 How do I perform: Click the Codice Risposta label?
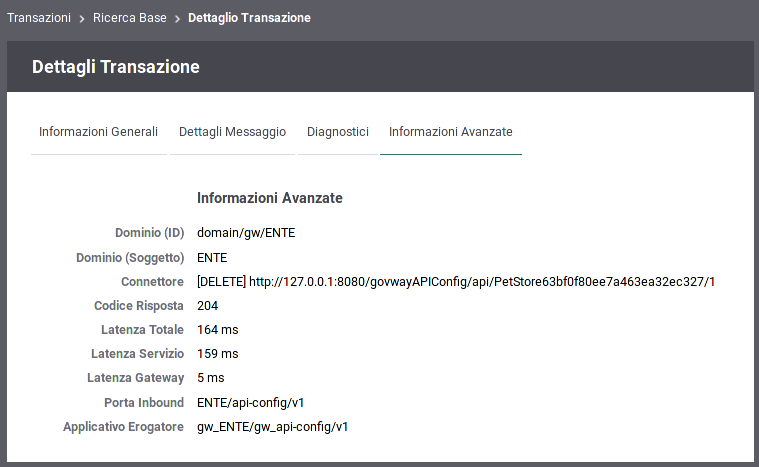(x=139, y=306)
